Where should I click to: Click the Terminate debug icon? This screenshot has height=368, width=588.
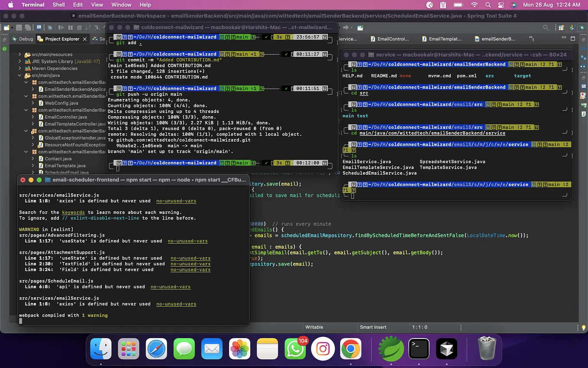pos(80,27)
